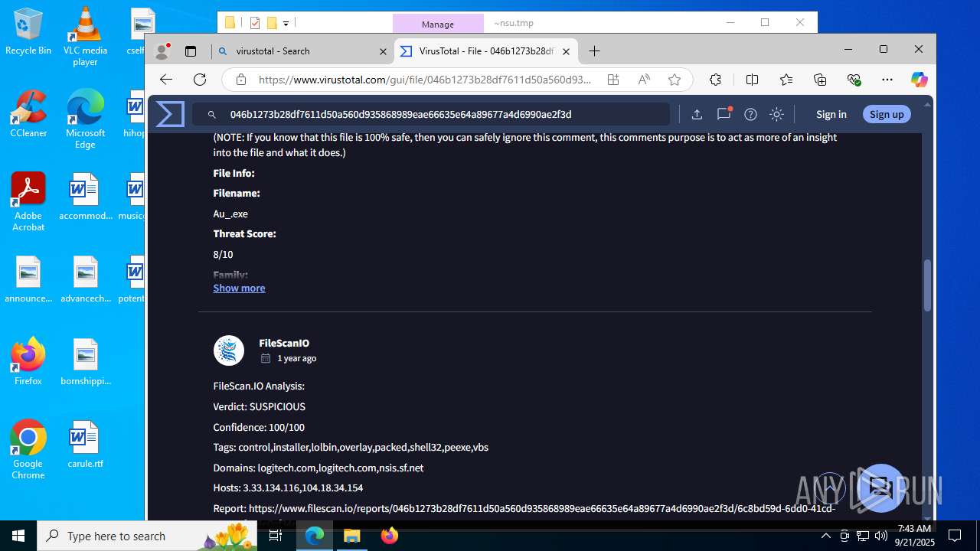
Task: Select the CCleaner desktop icon
Action: pyautogui.click(x=28, y=114)
